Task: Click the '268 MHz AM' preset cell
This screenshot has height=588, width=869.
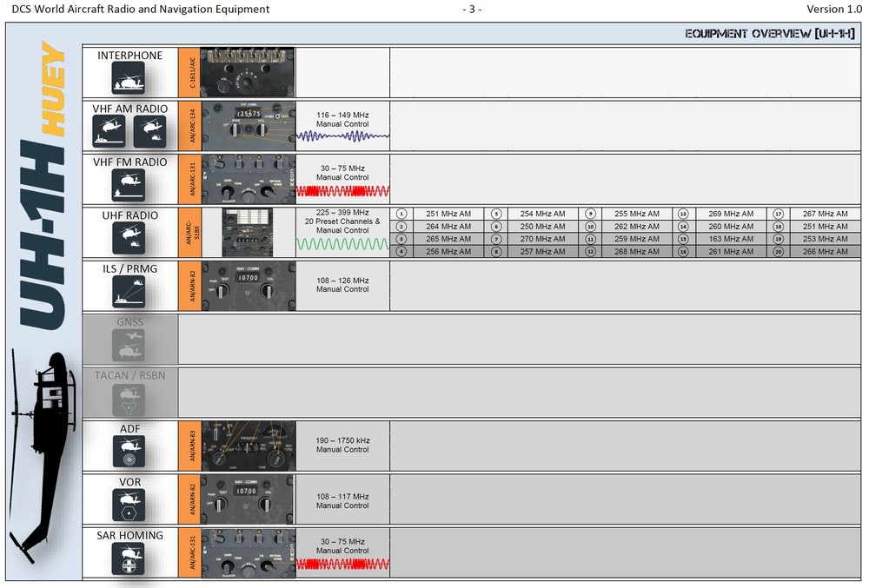Action: (x=637, y=251)
